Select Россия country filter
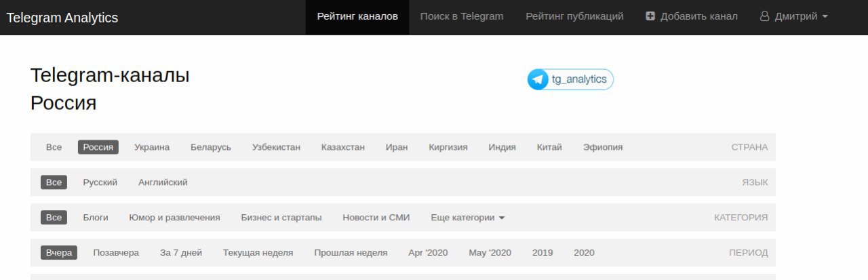The width and height of the screenshot is (868, 280). 98,147
